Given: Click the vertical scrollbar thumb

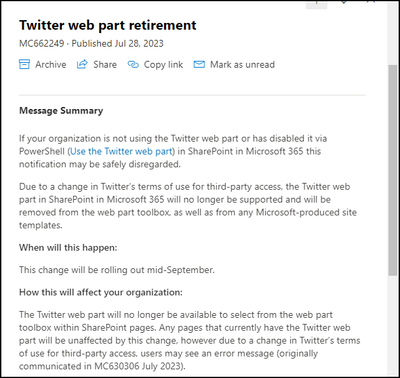Looking at the screenshot, I should 393,170.
